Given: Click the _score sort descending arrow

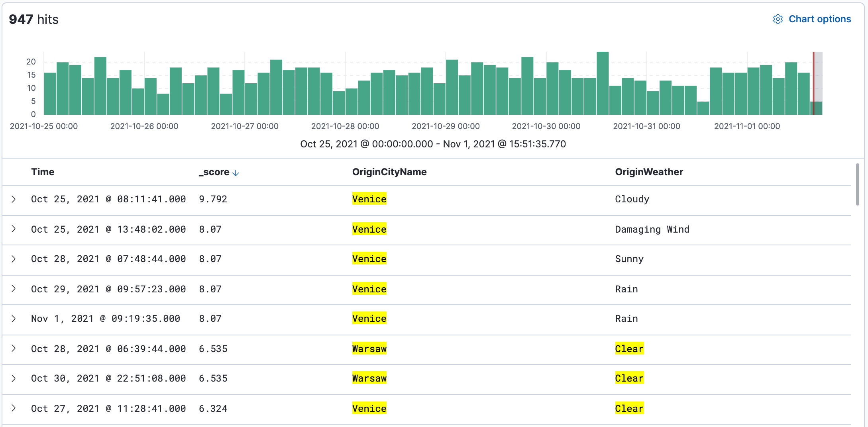Looking at the screenshot, I should click(x=236, y=173).
